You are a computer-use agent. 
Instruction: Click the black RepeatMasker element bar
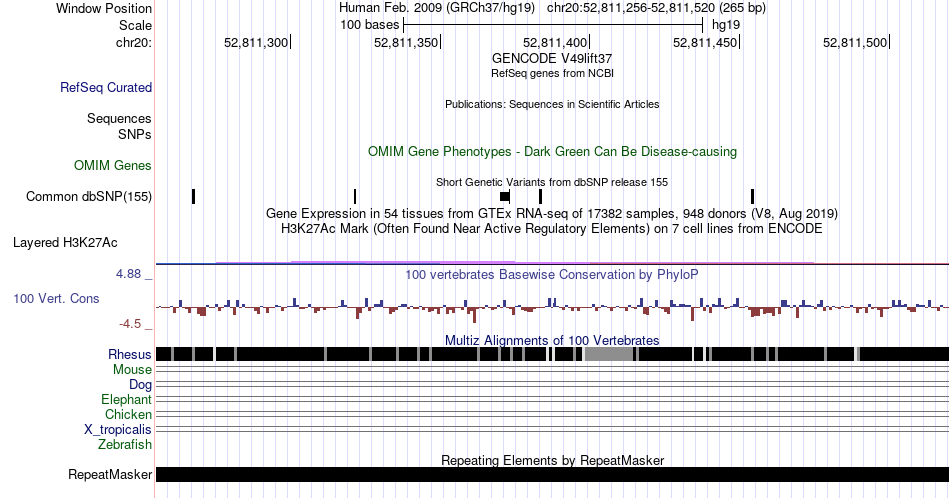point(552,474)
